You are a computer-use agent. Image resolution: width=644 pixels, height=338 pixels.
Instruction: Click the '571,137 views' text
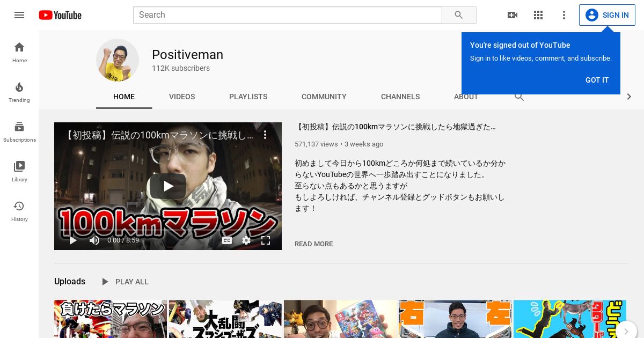(x=316, y=144)
